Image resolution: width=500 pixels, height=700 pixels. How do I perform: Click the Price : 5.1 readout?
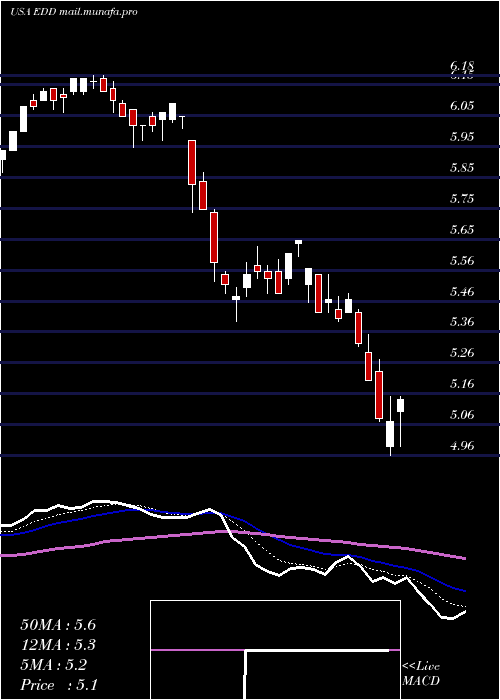click(x=59, y=684)
